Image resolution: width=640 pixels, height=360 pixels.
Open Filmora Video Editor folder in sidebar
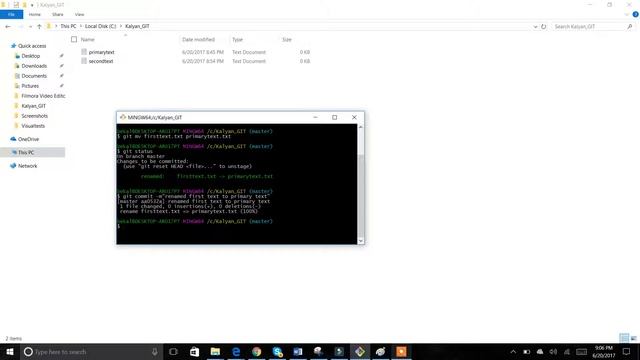(43, 96)
